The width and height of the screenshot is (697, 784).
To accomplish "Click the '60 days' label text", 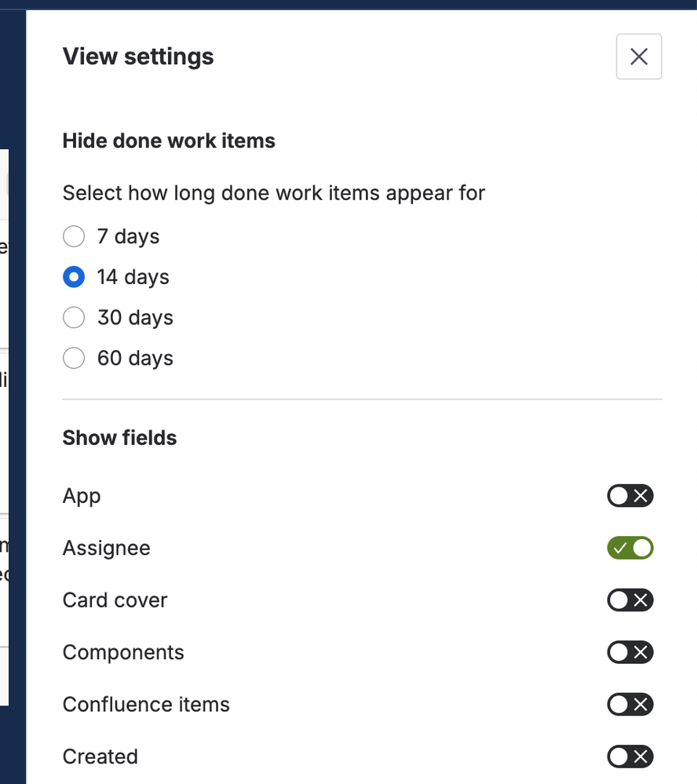I will pyautogui.click(x=136, y=359).
